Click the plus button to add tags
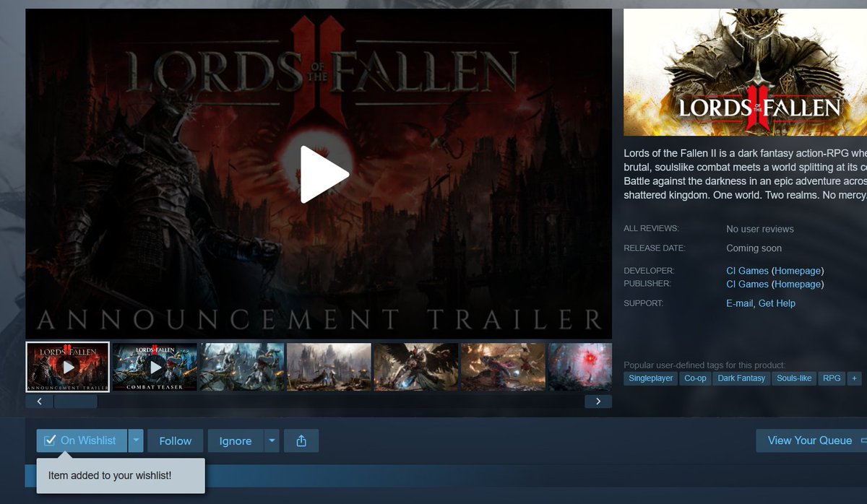This screenshot has height=504, width=867. click(x=855, y=378)
